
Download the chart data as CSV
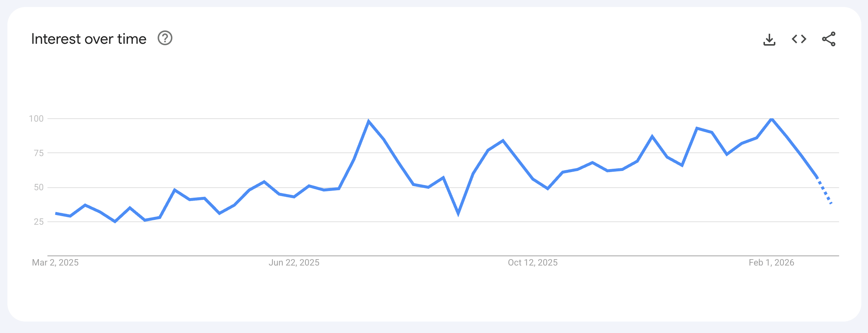(769, 39)
